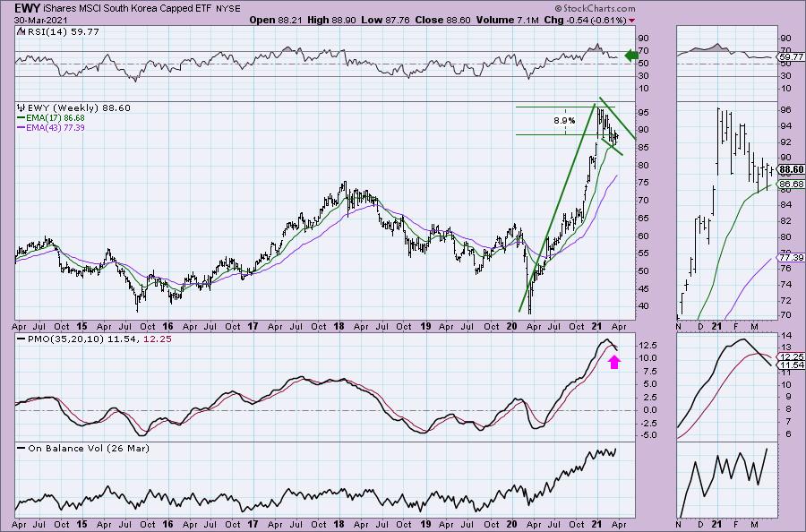Screen dimensions: 806x532
Task: Click the red 12.25 PMO signal value in the legend
Action: tap(158, 339)
